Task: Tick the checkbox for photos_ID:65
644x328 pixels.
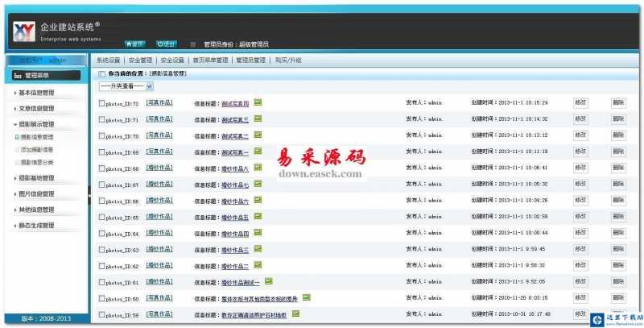Action: pyautogui.click(x=101, y=217)
